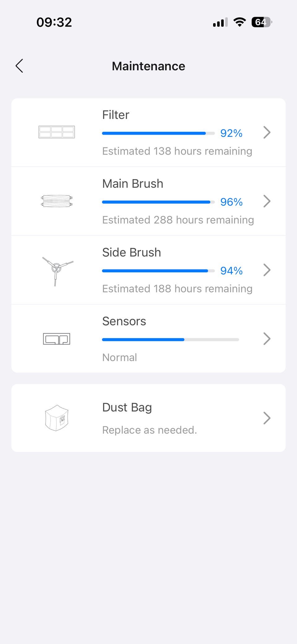This screenshot has width=297, height=644.
Task: Tap the Filter 92% value
Action: (231, 133)
